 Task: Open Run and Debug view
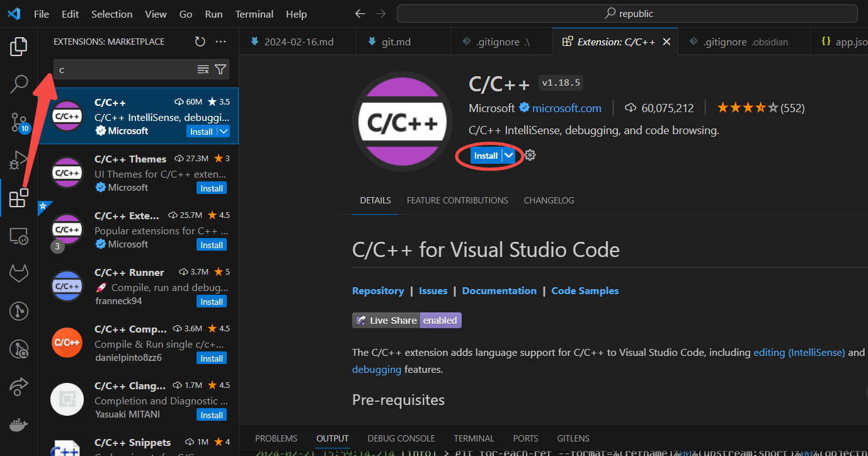[19, 160]
